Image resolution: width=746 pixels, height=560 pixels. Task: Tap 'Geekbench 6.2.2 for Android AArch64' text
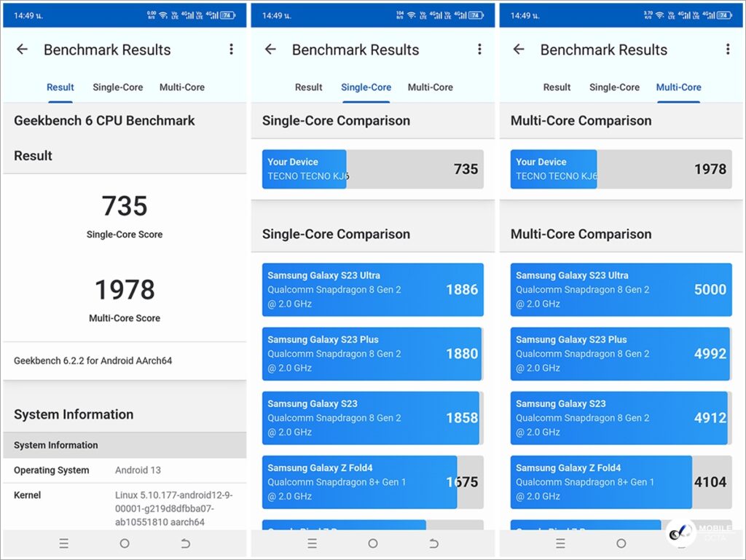(x=93, y=360)
